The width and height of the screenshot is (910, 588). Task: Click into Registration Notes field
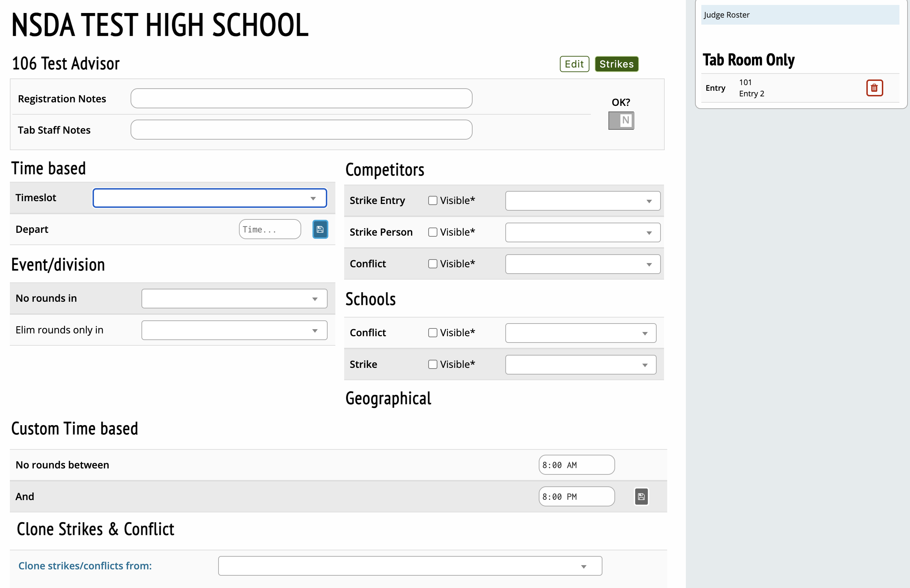(x=301, y=98)
